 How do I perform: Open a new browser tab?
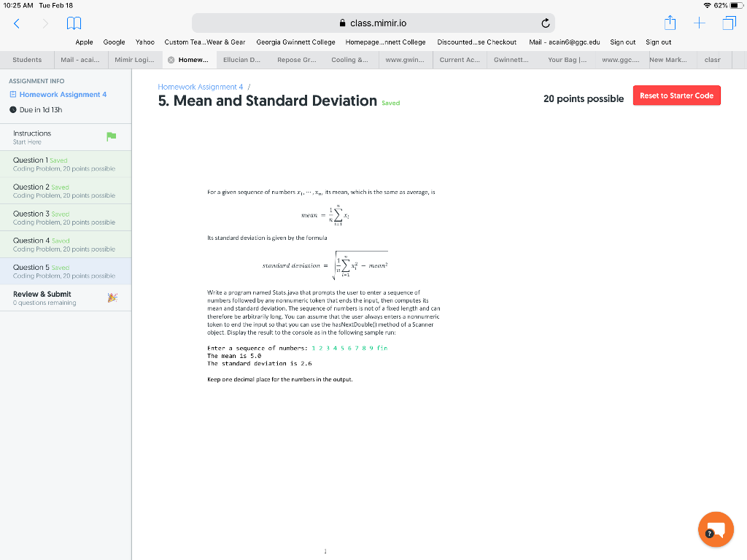(x=699, y=23)
